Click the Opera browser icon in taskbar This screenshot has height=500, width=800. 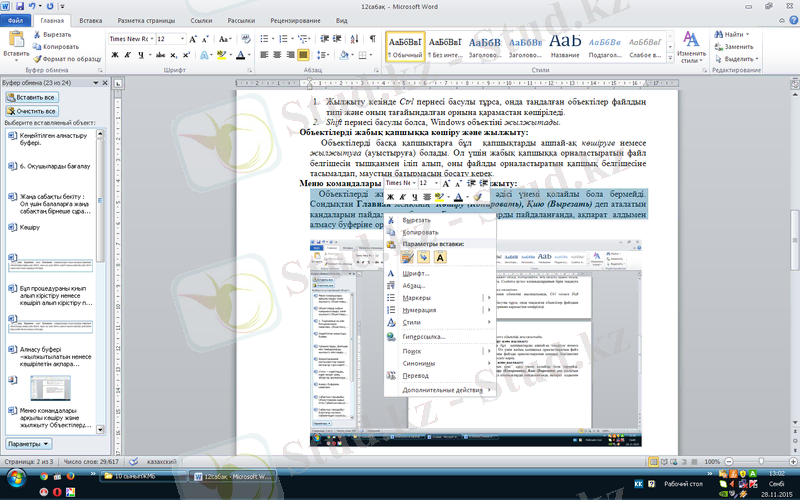[57, 492]
